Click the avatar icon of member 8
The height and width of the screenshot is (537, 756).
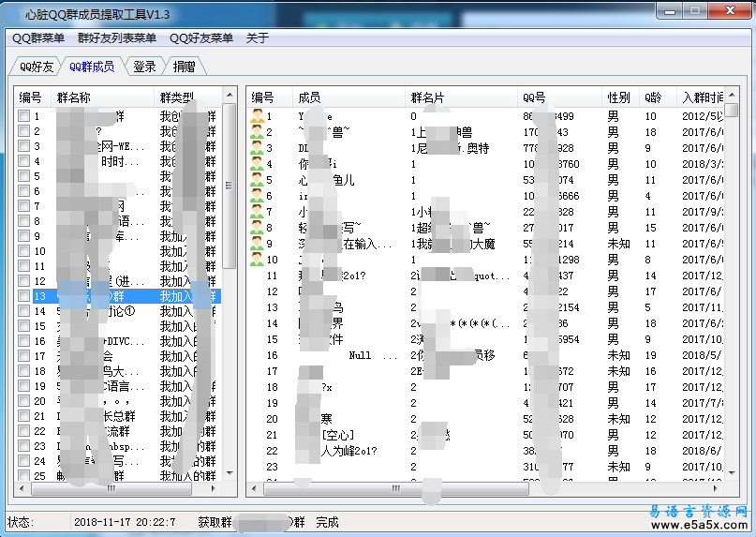257,227
